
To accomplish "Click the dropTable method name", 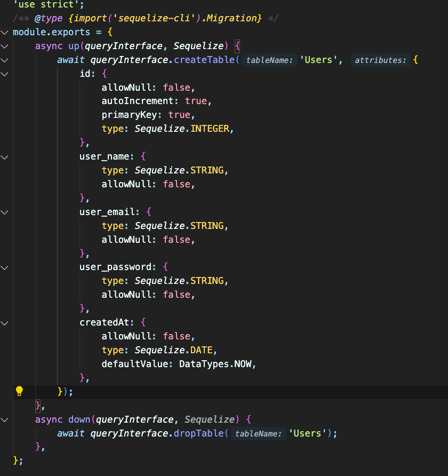I will point(199,433).
